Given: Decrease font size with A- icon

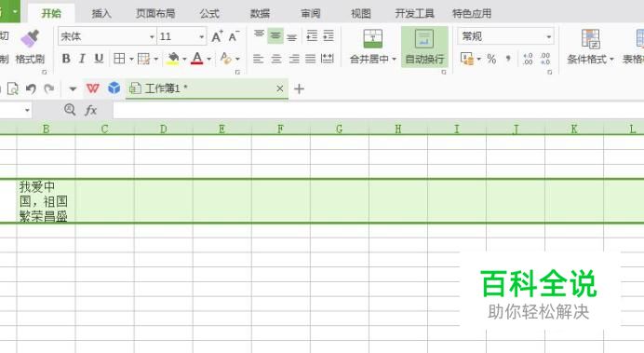Looking at the screenshot, I should (234, 36).
